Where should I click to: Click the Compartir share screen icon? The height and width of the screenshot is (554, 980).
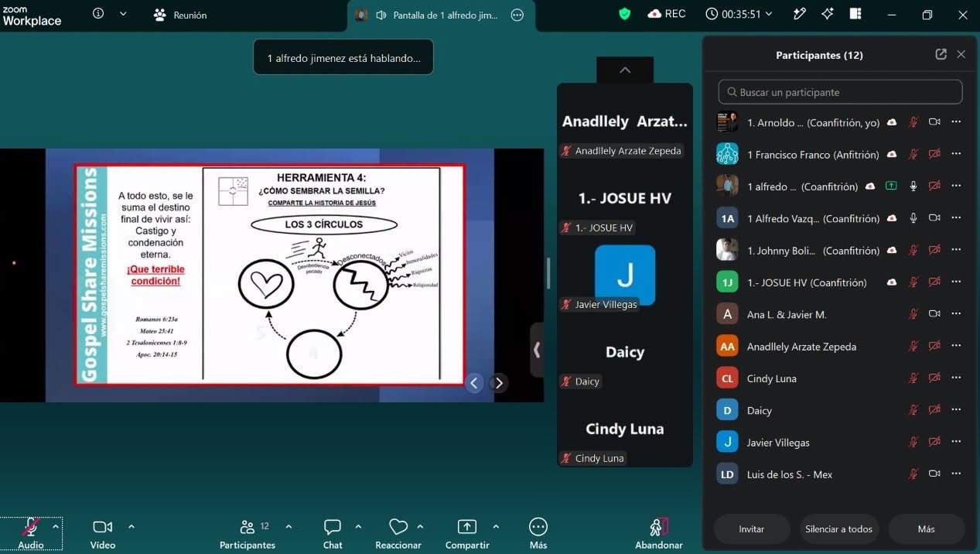point(467,527)
